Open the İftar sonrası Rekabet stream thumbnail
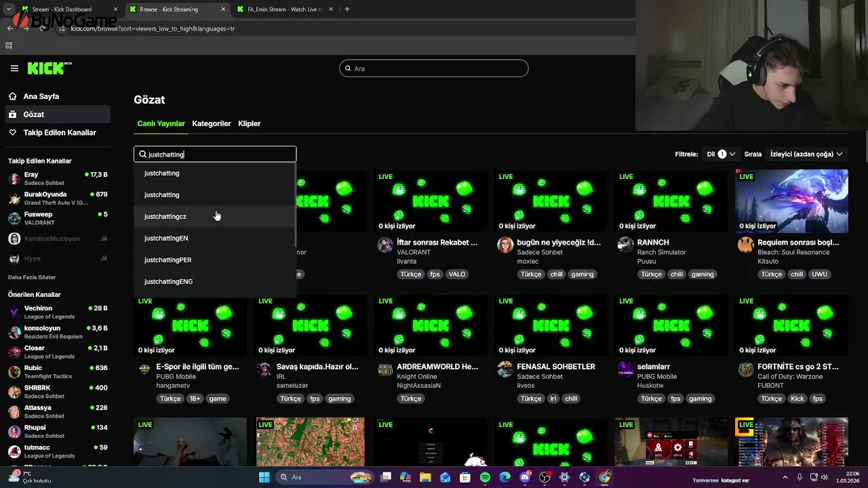This screenshot has width=868, height=488. [x=431, y=201]
